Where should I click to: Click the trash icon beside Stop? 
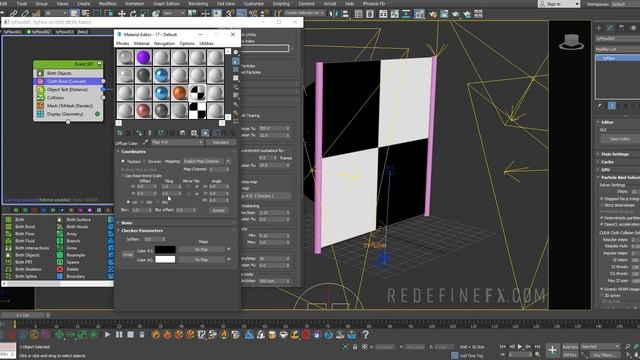pos(142,335)
